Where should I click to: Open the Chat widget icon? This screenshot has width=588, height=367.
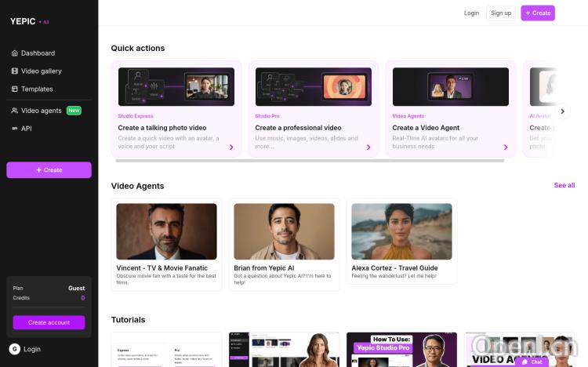click(x=532, y=362)
